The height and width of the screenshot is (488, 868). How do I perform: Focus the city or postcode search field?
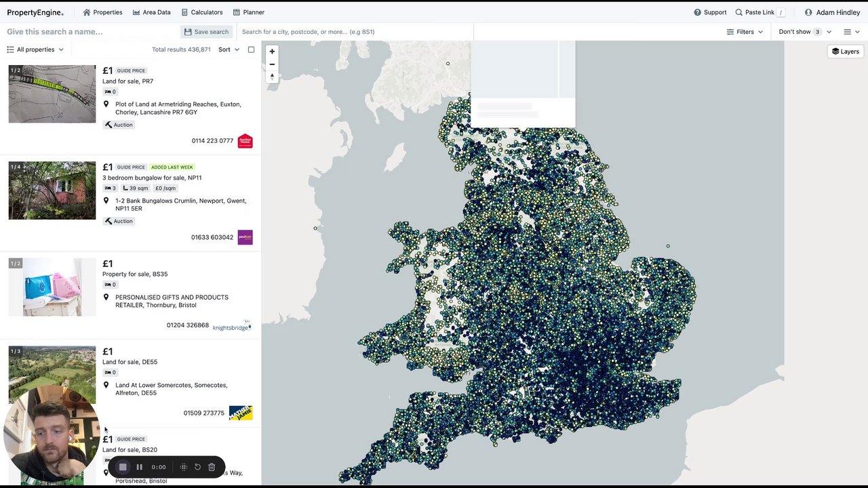tap(353, 32)
